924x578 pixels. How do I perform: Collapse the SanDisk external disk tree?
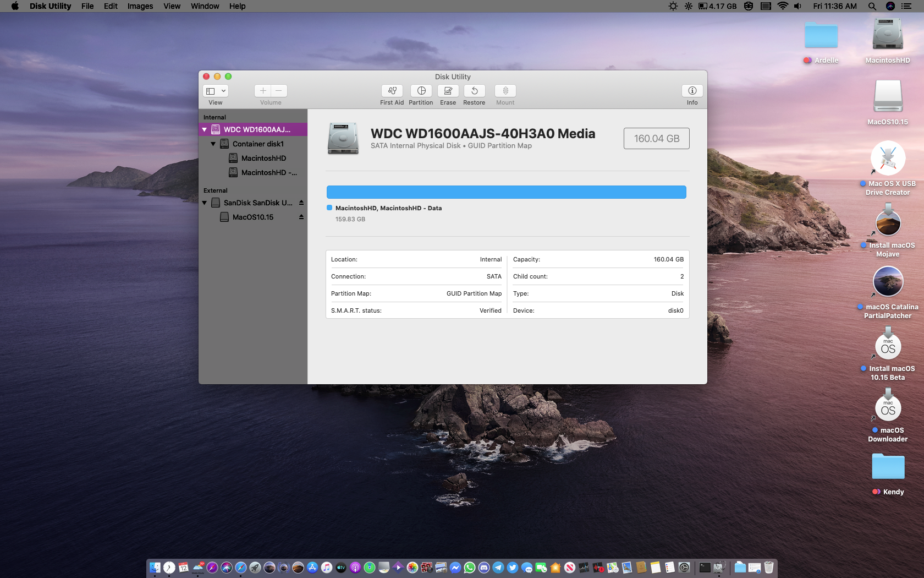[205, 203]
